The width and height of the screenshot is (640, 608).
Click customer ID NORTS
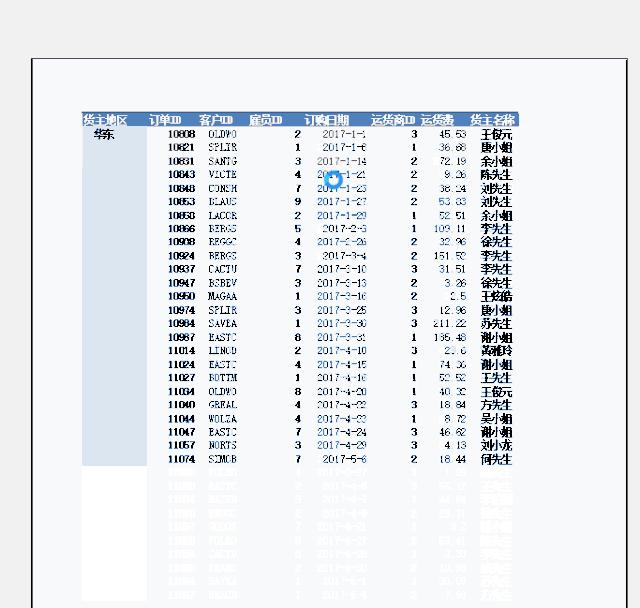pos(222,445)
